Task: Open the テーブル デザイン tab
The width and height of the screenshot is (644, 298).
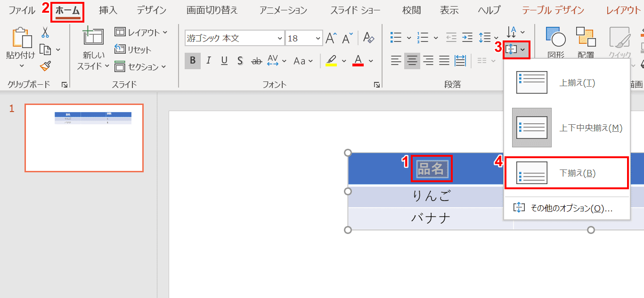Action: 553,10
